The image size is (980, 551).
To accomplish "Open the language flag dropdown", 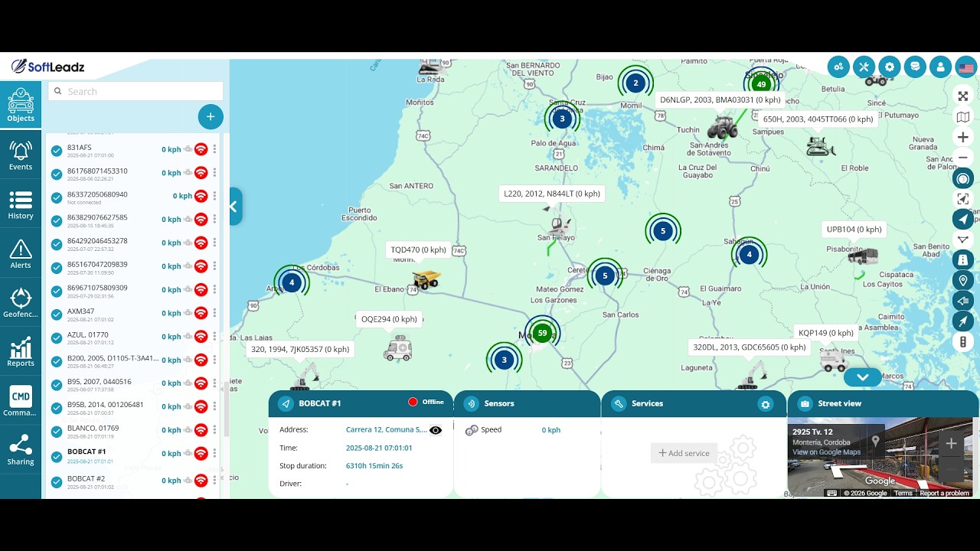I will coord(965,67).
